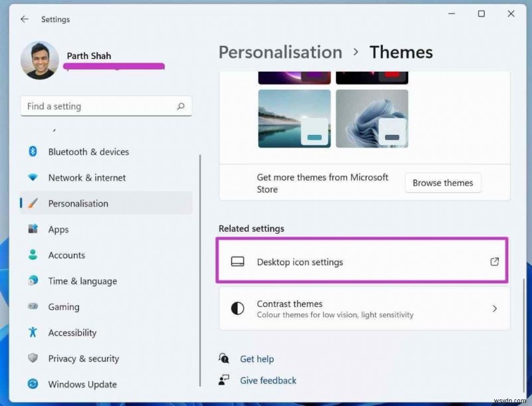Screen dimensions: 532x406
Task: Select the highlighted Personalisation sidebar item
Action: pyautogui.click(x=78, y=203)
